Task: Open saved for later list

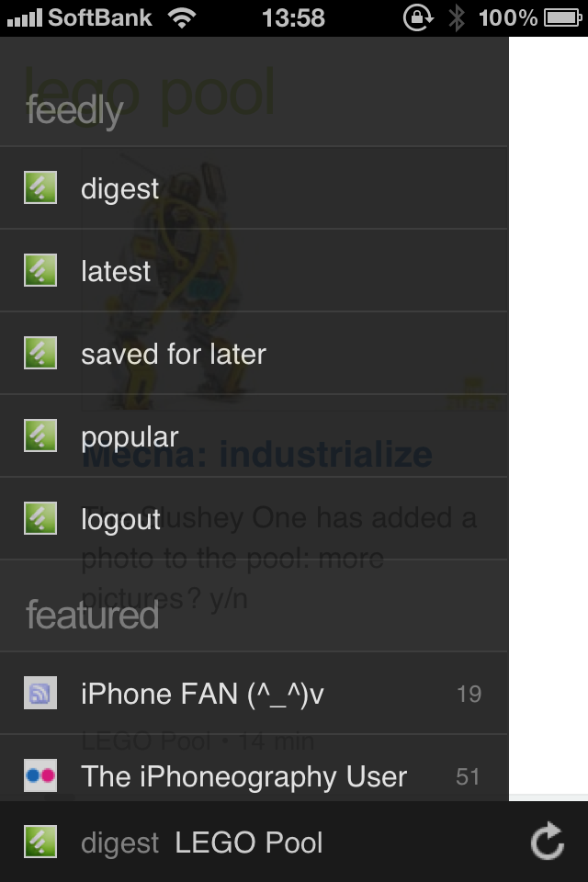Action: (254, 353)
